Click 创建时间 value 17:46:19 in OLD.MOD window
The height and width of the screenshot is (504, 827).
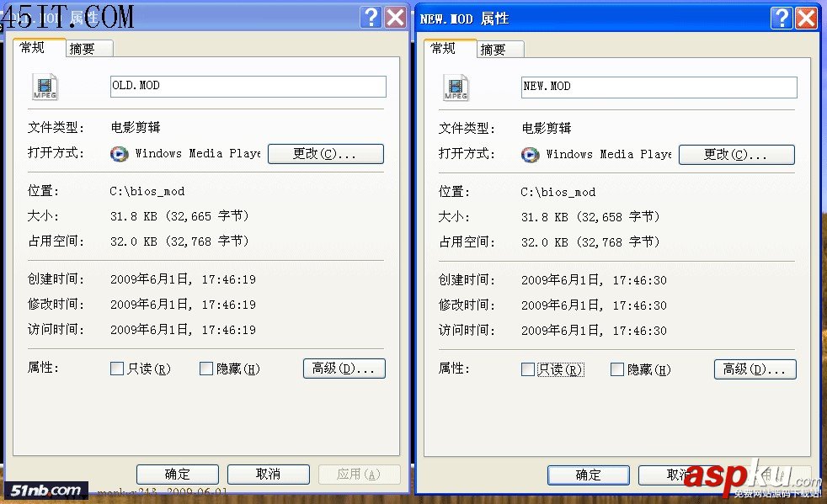coord(183,279)
